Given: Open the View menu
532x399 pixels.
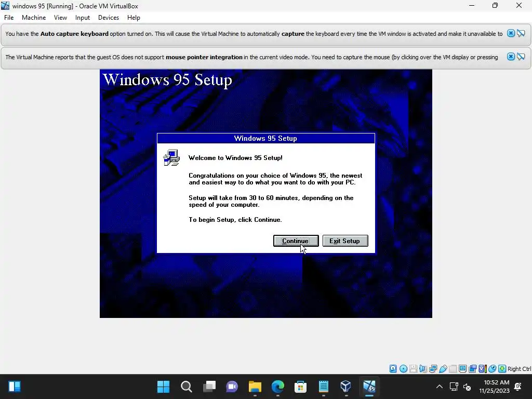Looking at the screenshot, I should tap(60, 18).
